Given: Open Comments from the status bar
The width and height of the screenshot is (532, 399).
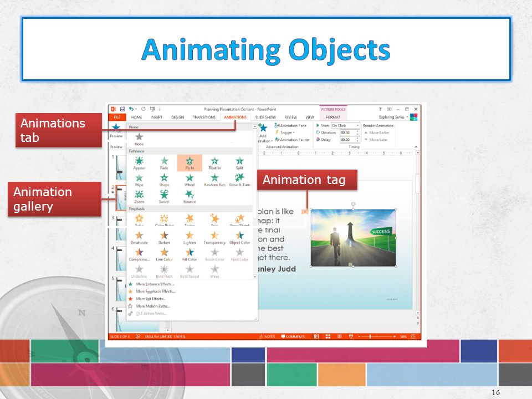Looking at the screenshot, I should (x=293, y=336).
